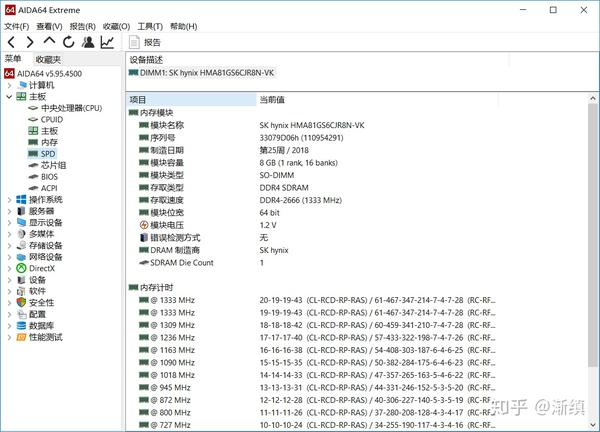600x432 pixels.
Task: Go up one level with Up arrow
Action: pyautogui.click(x=49, y=41)
